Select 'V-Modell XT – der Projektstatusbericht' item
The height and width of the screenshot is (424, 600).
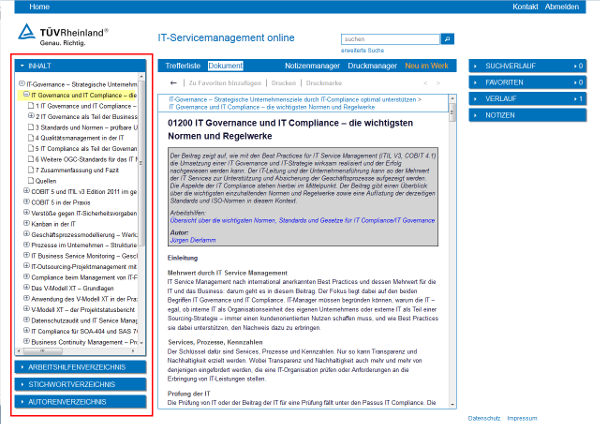coord(83,310)
